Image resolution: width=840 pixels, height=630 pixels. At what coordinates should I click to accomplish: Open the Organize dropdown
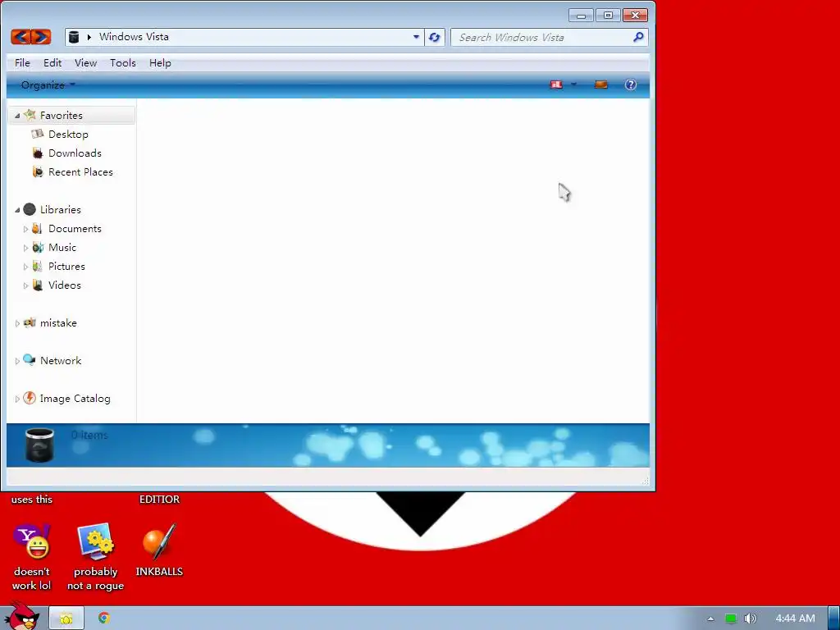(x=48, y=84)
